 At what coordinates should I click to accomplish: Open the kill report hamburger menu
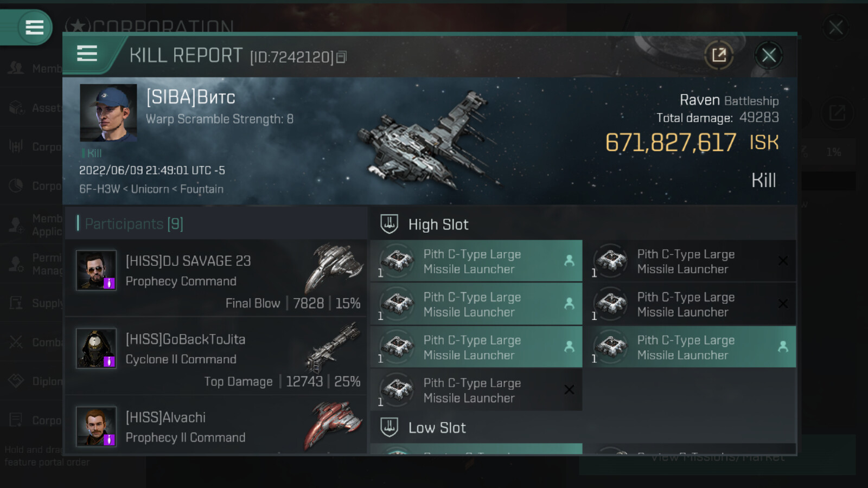point(87,54)
